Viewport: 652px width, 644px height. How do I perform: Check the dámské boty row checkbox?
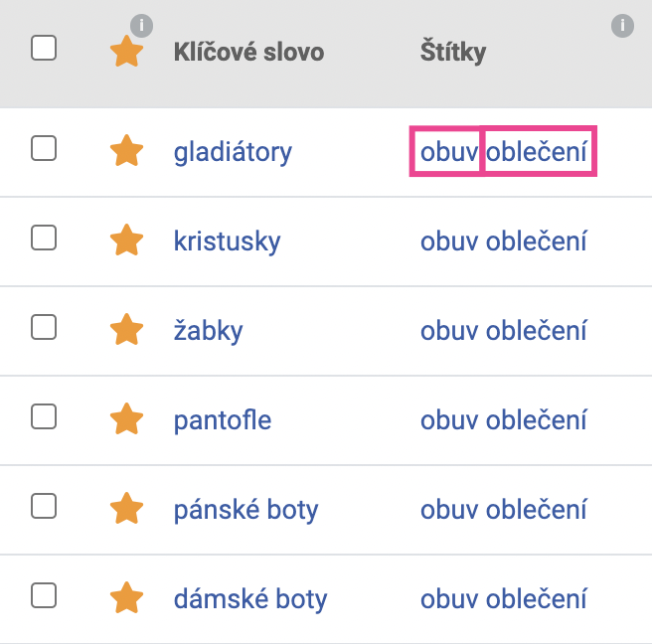coord(44,595)
